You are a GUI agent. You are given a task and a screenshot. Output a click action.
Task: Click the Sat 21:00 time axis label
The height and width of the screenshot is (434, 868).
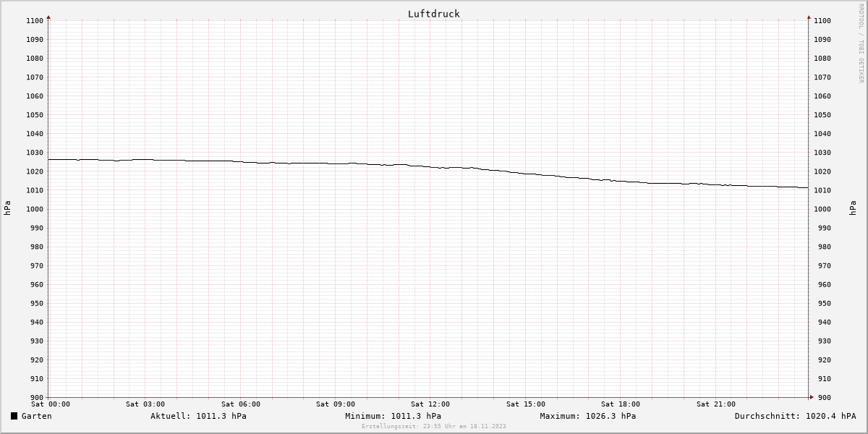point(716,404)
